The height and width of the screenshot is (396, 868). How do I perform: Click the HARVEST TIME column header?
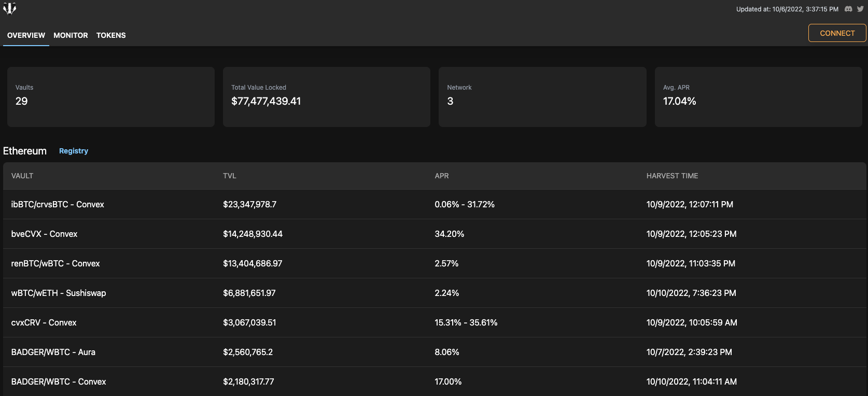tap(672, 176)
